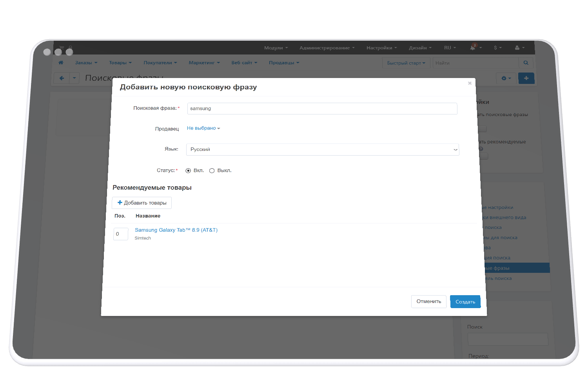Click the back arrow button

62,78
